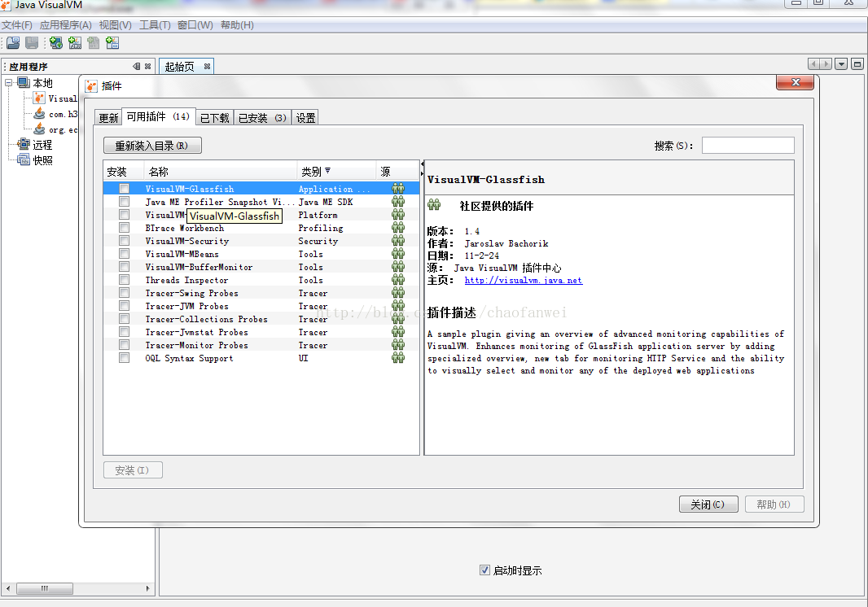Check install box for VisualVM-Glassfish
This screenshot has height=607, width=868.
(x=124, y=189)
